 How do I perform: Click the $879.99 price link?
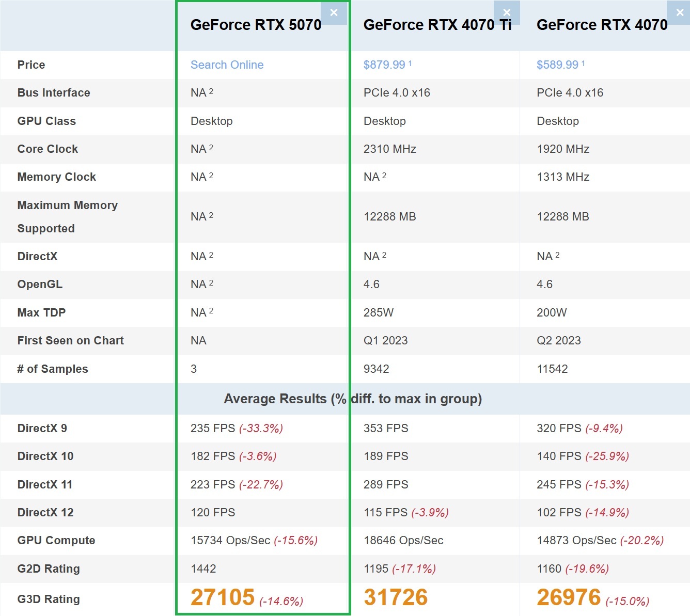(384, 65)
